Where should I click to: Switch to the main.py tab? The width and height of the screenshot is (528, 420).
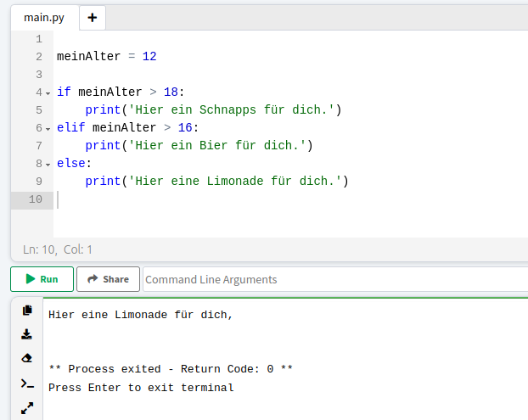pyautogui.click(x=44, y=18)
